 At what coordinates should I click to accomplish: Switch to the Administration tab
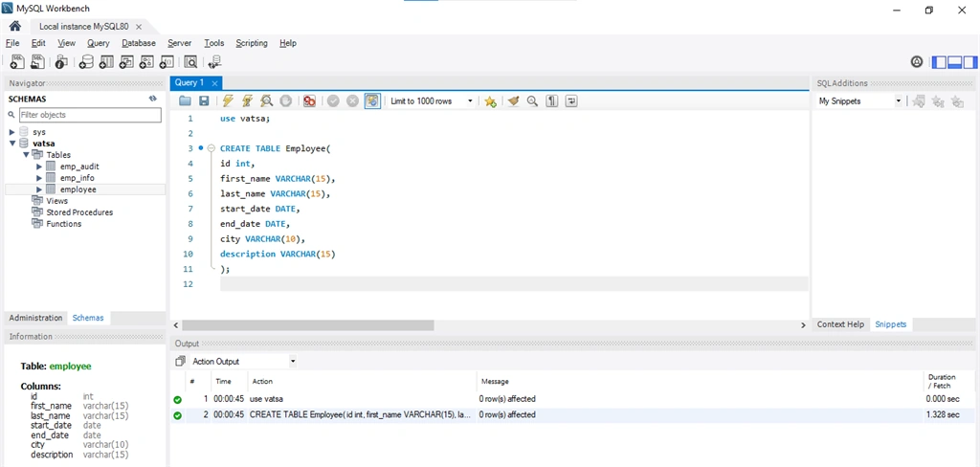[35, 318]
